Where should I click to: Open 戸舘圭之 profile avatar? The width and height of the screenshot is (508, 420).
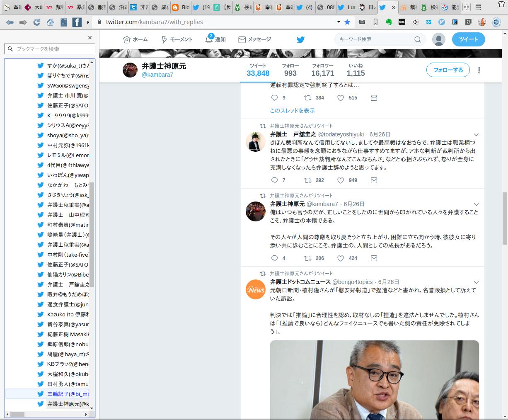click(x=256, y=142)
